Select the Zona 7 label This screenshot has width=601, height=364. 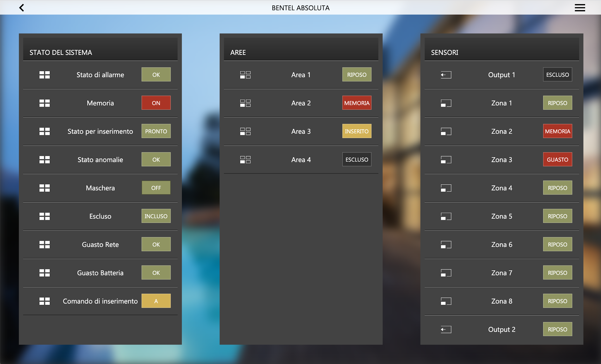(501, 273)
